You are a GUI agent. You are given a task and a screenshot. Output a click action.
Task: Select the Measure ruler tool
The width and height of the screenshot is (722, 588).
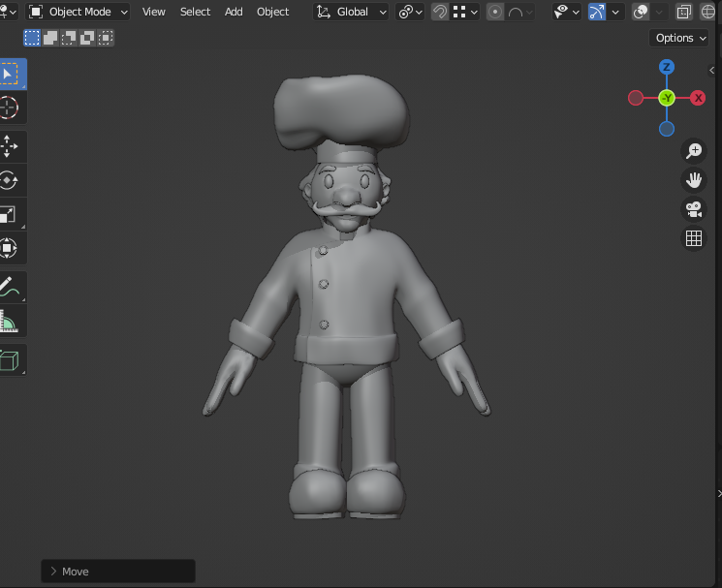pyautogui.click(x=12, y=322)
